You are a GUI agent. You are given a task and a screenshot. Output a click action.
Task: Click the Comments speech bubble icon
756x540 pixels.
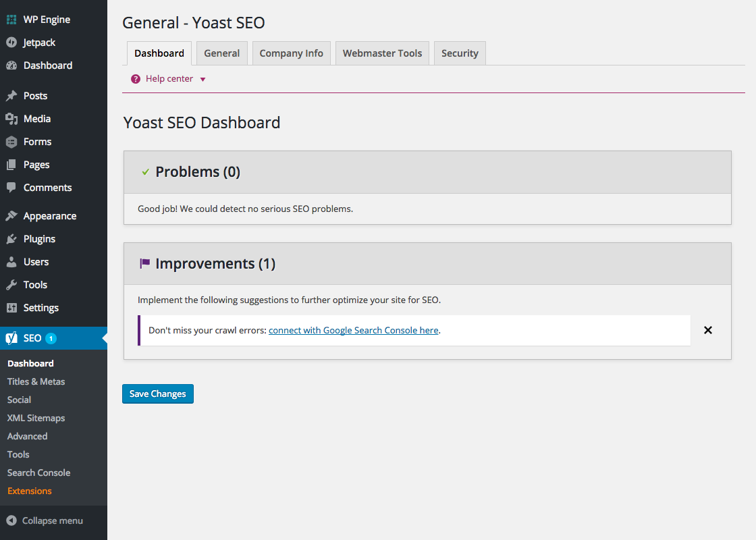coord(11,188)
